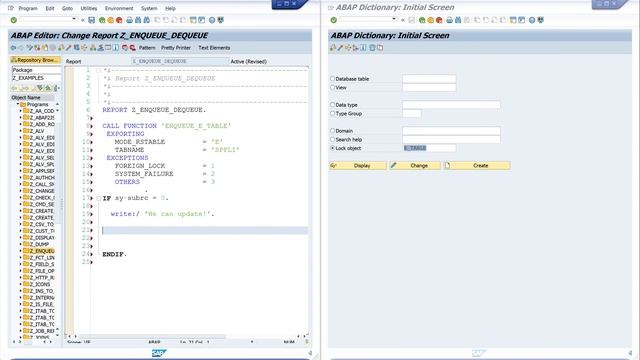Screen dimensions: 640x360
Task: Select the Data type radio button
Action: [x=332, y=105]
